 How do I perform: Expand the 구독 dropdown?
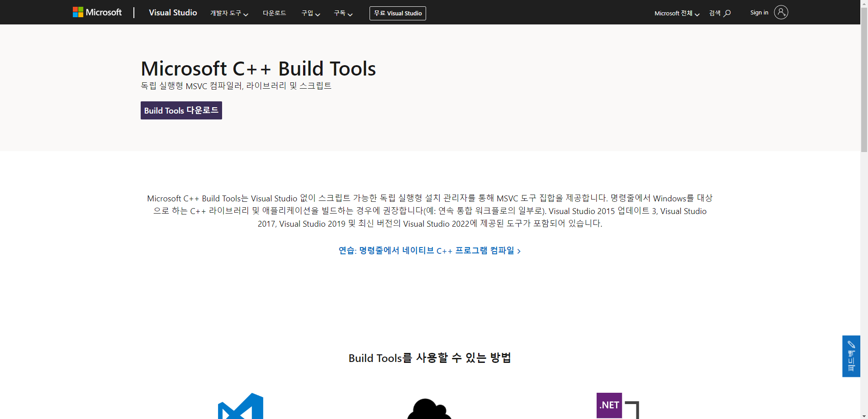point(343,13)
